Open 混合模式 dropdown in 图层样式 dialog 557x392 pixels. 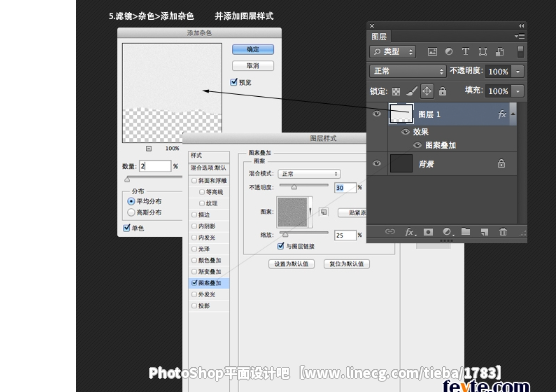pos(309,174)
